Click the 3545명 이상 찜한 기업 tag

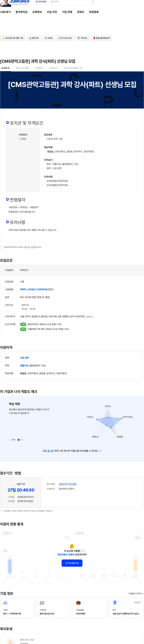coord(13,38)
